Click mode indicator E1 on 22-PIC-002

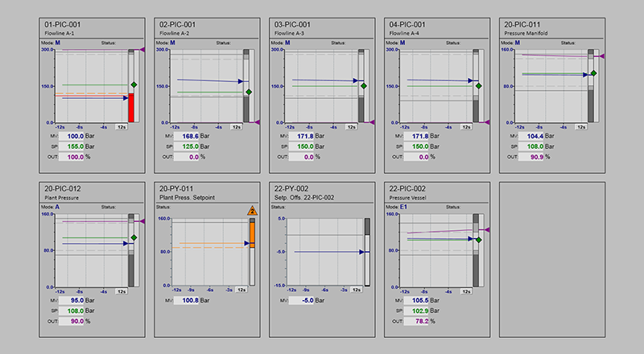(404, 207)
